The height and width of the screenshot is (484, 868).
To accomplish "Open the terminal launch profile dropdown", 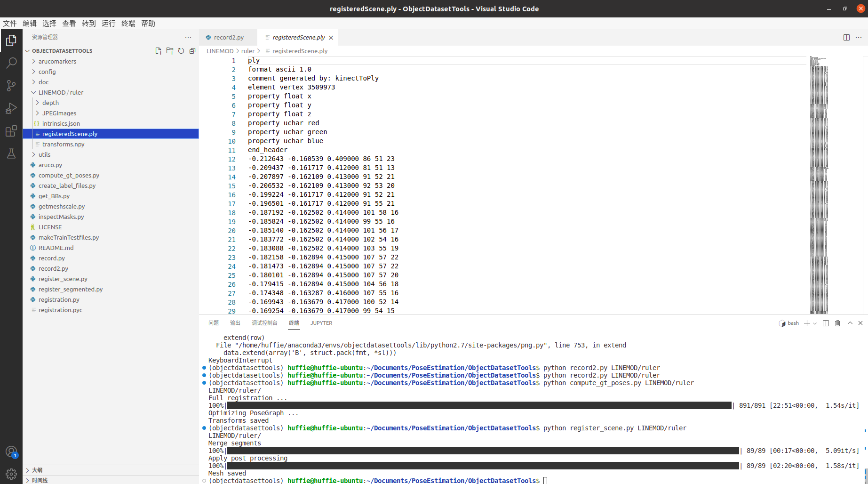I will tap(814, 323).
